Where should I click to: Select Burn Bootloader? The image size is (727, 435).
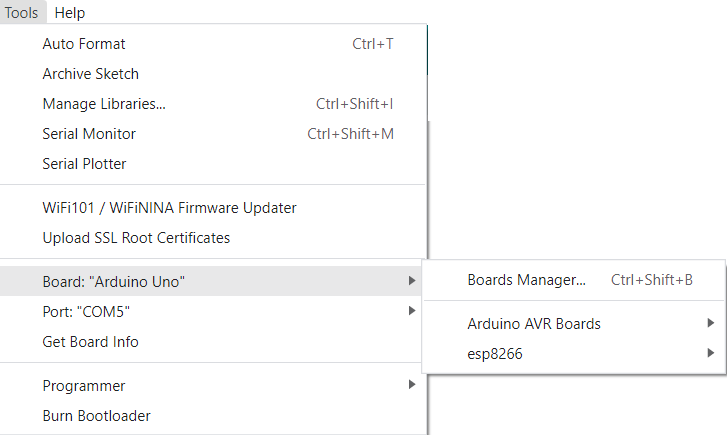96,416
